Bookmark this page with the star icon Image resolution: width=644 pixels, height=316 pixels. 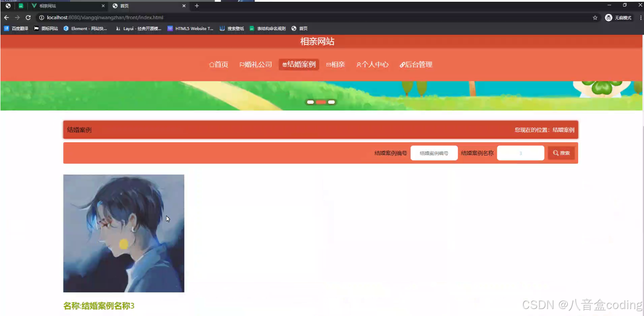(595, 18)
